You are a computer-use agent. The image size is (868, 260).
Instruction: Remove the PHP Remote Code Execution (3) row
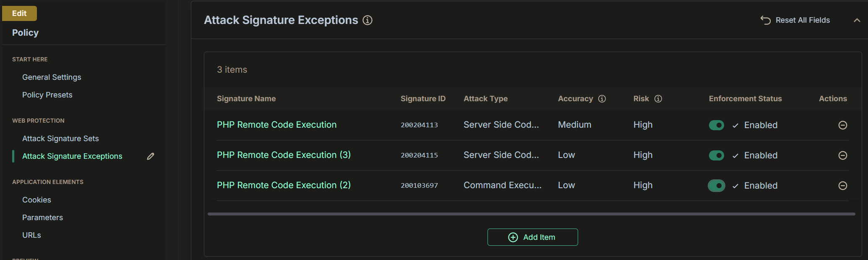(842, 155)
